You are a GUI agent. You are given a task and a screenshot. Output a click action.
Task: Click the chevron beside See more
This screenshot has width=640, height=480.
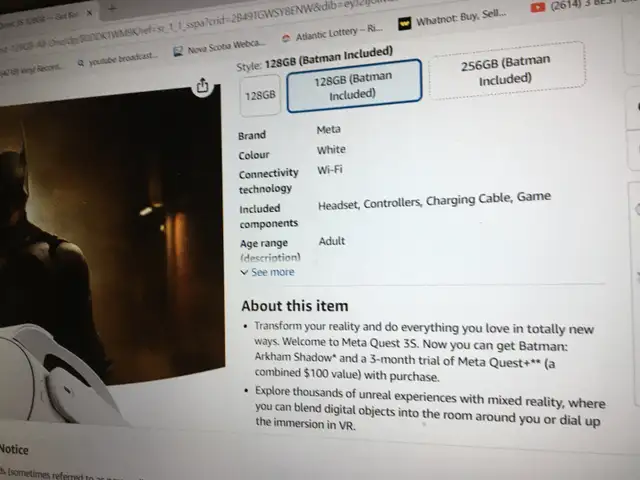[244, 272]
